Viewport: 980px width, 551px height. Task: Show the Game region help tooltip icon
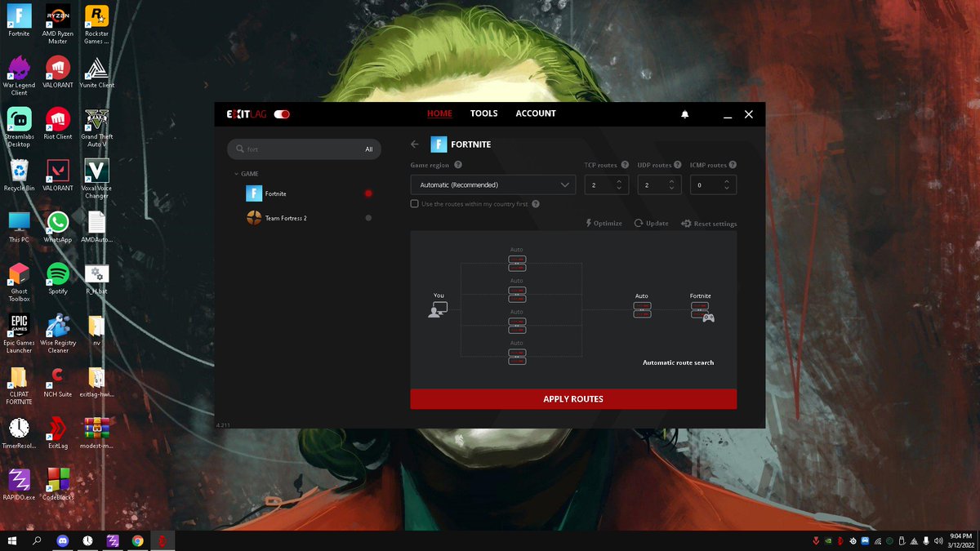point(457,165)
